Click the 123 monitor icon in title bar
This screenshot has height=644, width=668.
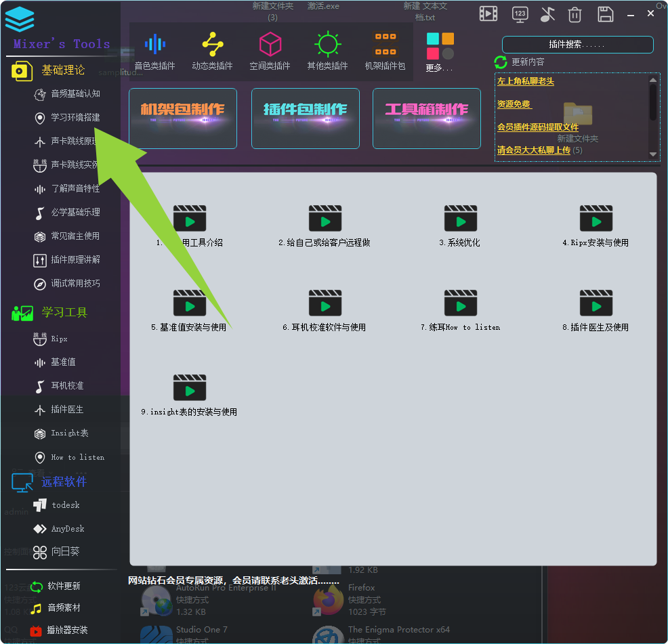click(x=520, y=14)
